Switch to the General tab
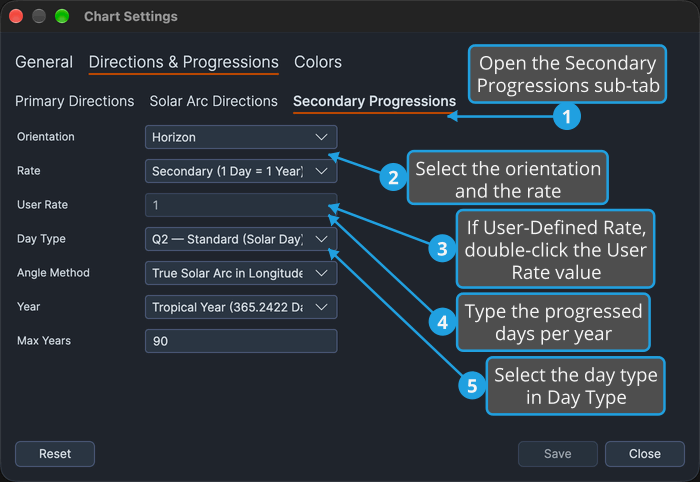The width and height of the screenshot is (700, 482). click(x=44, y=62)
